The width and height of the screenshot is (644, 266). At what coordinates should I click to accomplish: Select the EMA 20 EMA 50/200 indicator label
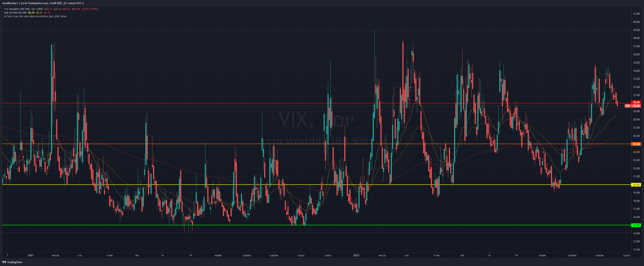tap(15, 13)
